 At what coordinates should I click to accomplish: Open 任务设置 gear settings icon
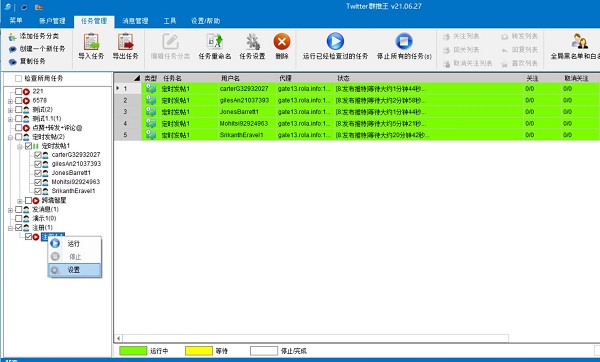point(252,42)
